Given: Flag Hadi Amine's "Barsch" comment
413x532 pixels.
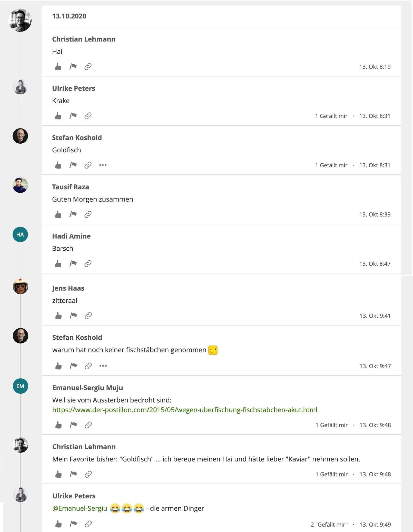Looking at the screenshot, I should (73, 264).
